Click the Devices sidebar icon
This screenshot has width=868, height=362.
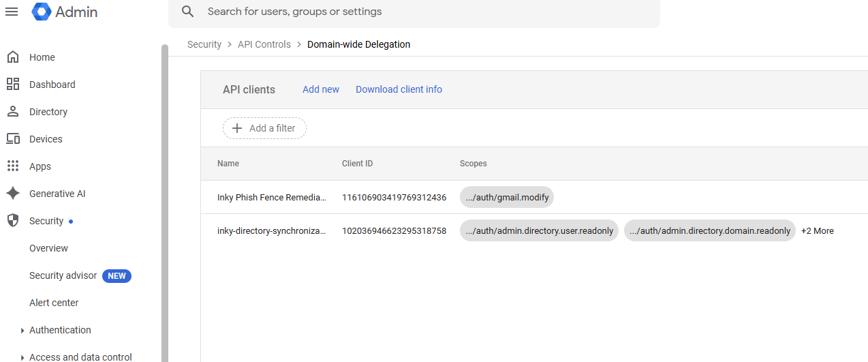click(x=12, y=139)
